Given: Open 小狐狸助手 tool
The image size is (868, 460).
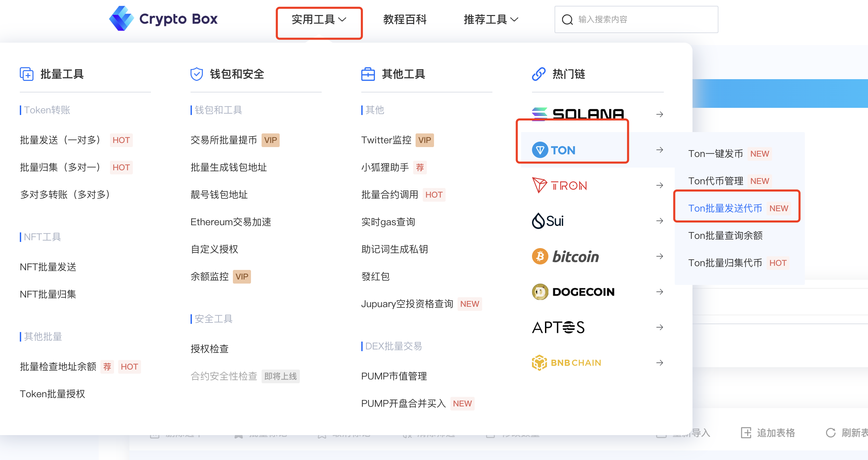Looking at the screenshot, I should point(385,167).
